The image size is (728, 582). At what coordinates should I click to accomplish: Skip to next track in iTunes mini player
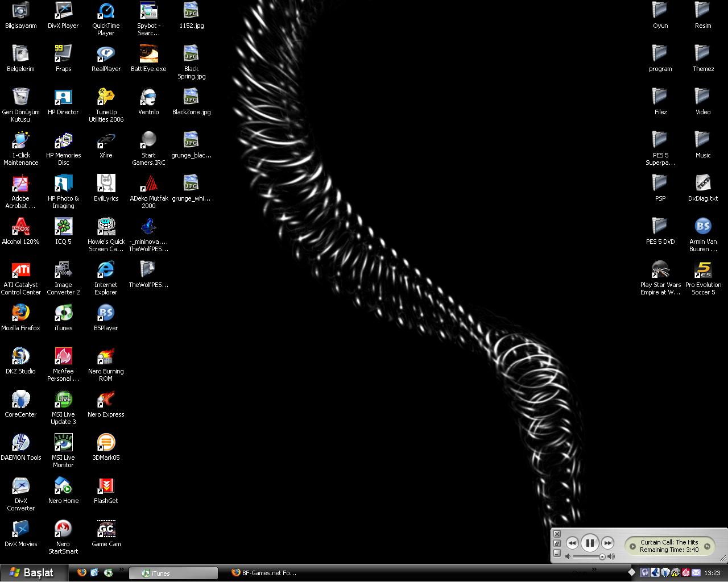(x=607, y=543)
